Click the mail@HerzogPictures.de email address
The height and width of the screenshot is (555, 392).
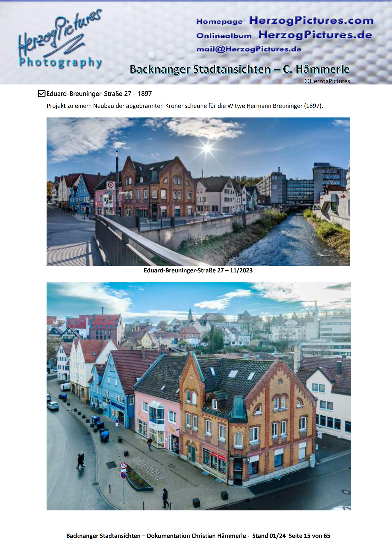[x=249, y=49]
